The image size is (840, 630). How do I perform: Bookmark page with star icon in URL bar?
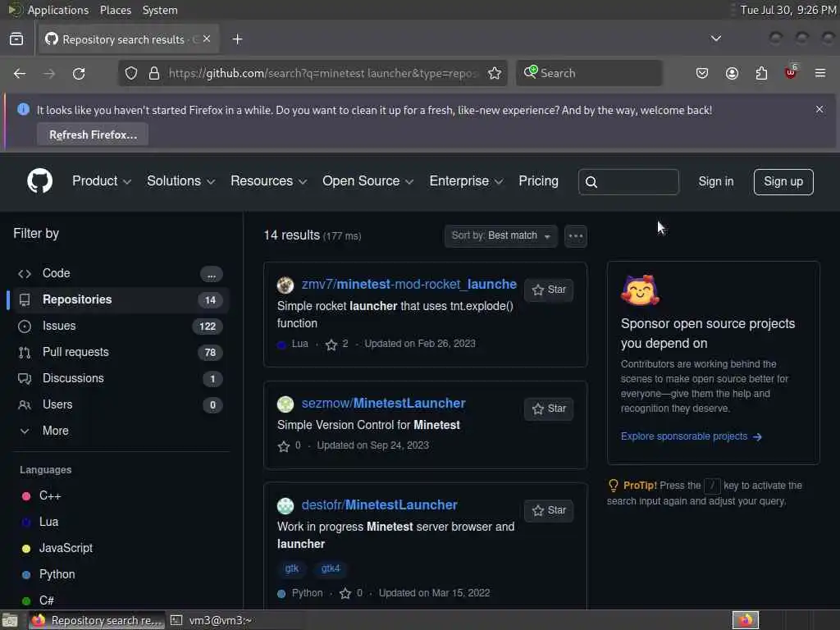(495, 73)
